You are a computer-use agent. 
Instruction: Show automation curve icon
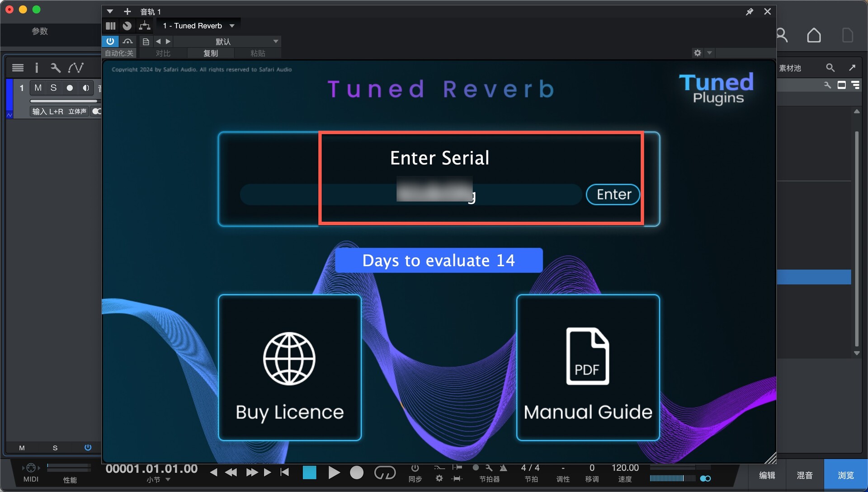[x=75, y=68]
